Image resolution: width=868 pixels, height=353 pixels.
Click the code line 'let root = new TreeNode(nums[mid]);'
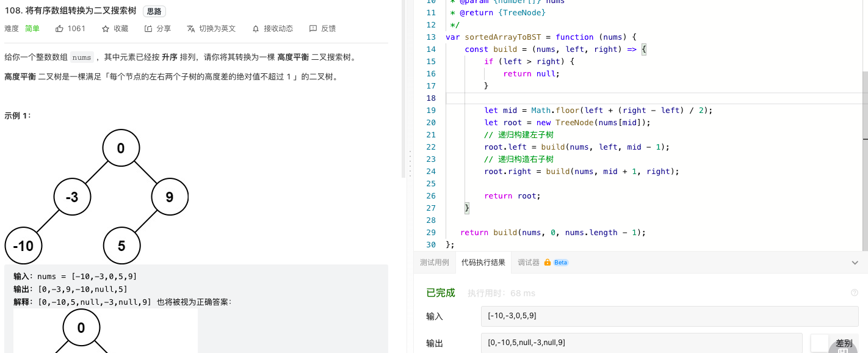pyautogui.click(x=567, y=123)
